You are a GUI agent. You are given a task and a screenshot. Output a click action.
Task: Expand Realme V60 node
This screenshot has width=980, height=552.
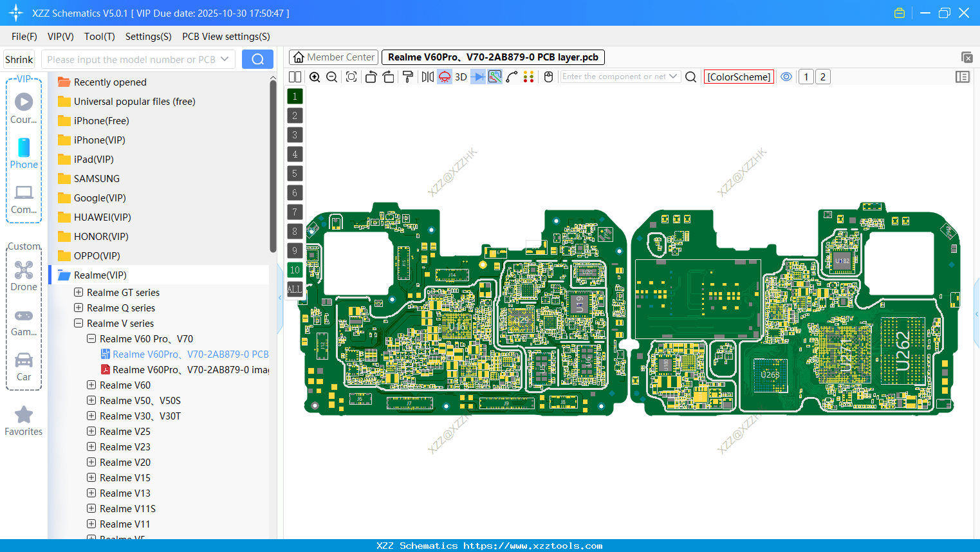91,385
